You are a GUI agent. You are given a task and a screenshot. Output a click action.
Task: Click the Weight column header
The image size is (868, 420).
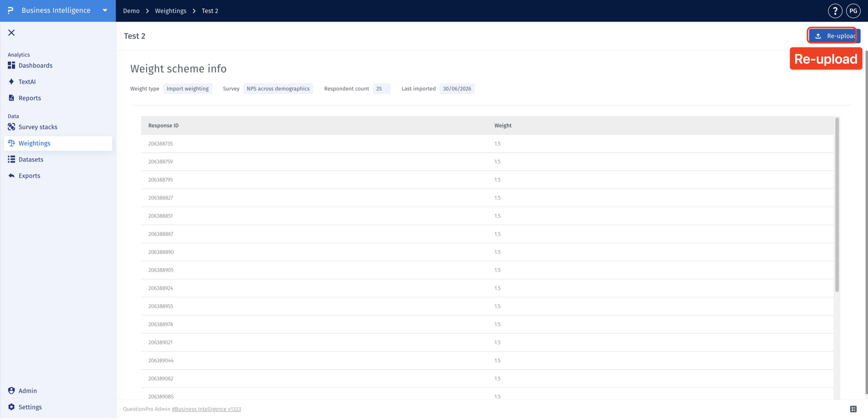pyautogui.click(x=503, y=126)
